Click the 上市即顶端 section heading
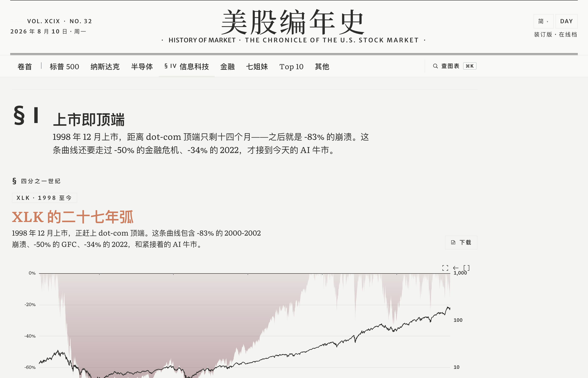The width and height of the screenshot is (588, 378). click(89, 120)
